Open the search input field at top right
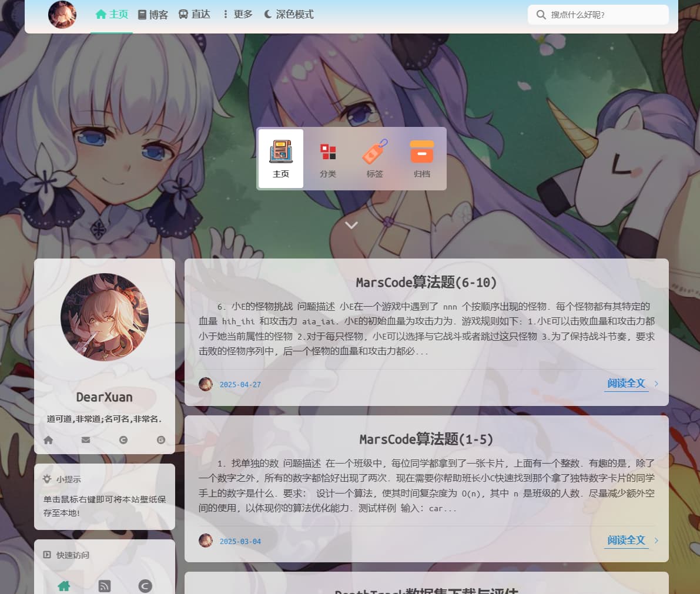The width and height of the screenshot is (700, 594). pos(598,14)
